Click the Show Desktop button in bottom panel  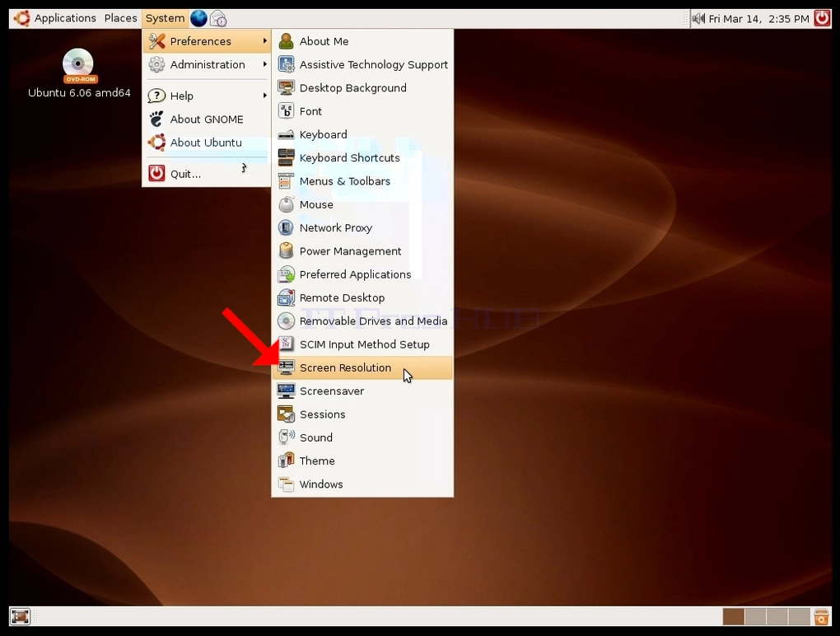point(21,617)
